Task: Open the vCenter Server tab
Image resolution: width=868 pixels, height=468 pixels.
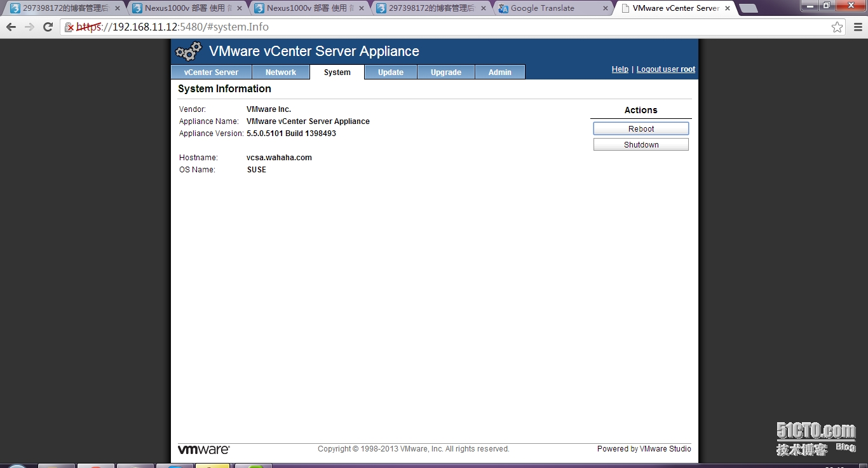Action: (x=212, y=72)
